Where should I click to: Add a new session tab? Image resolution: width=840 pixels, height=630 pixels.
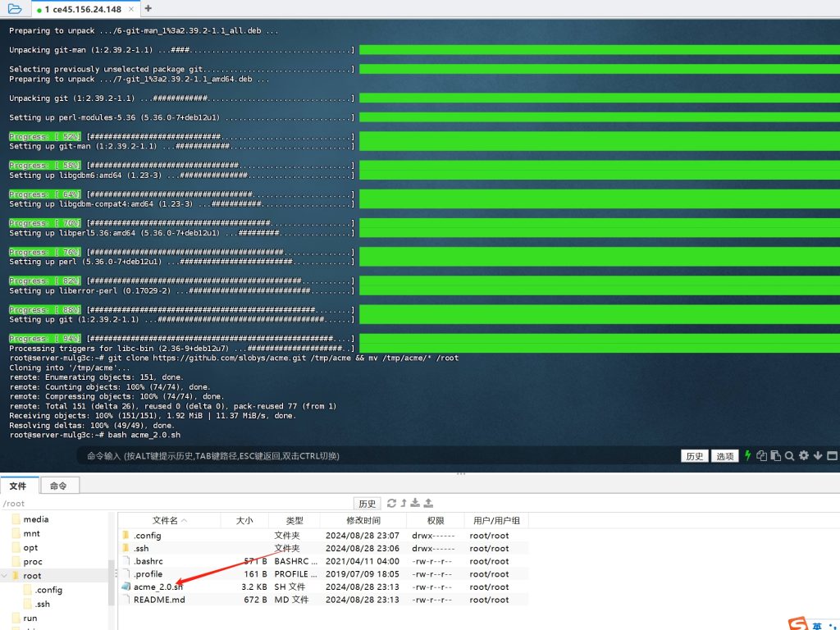pyautogui.click(x=148, y=8)
